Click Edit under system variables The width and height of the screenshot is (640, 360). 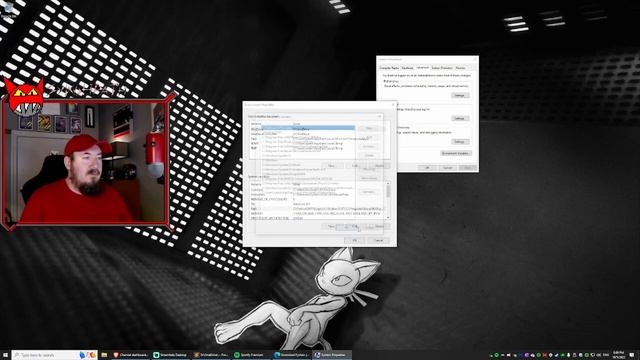pos(355,226)
